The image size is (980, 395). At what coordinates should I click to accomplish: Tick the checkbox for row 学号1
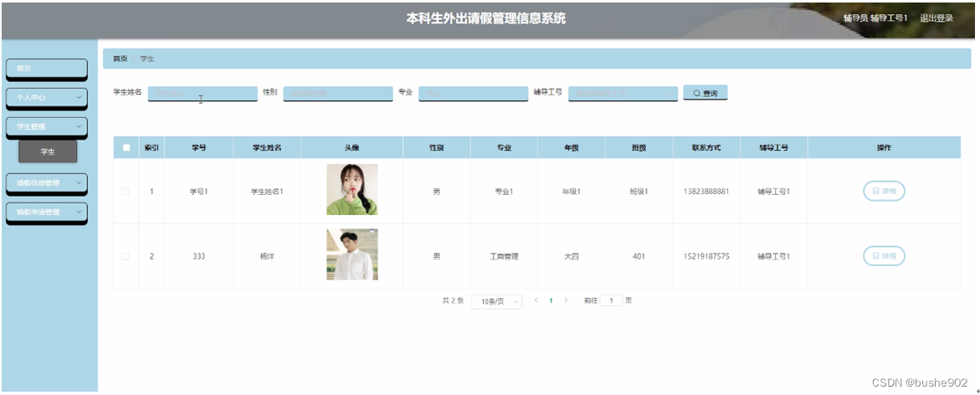tap(126, 192)
